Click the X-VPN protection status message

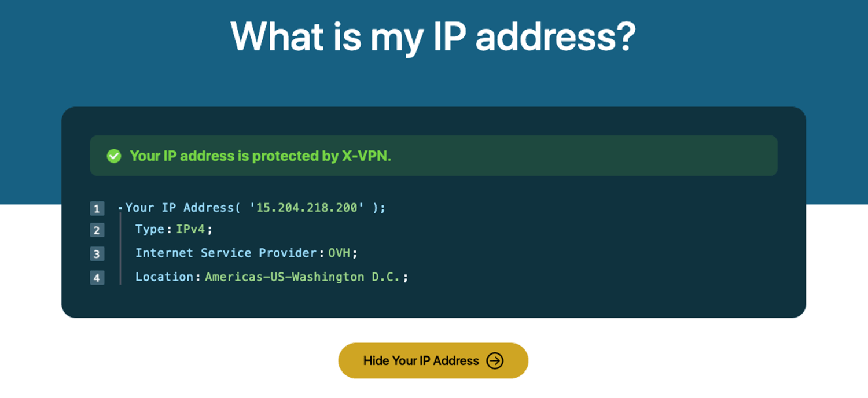pos(260,156)
